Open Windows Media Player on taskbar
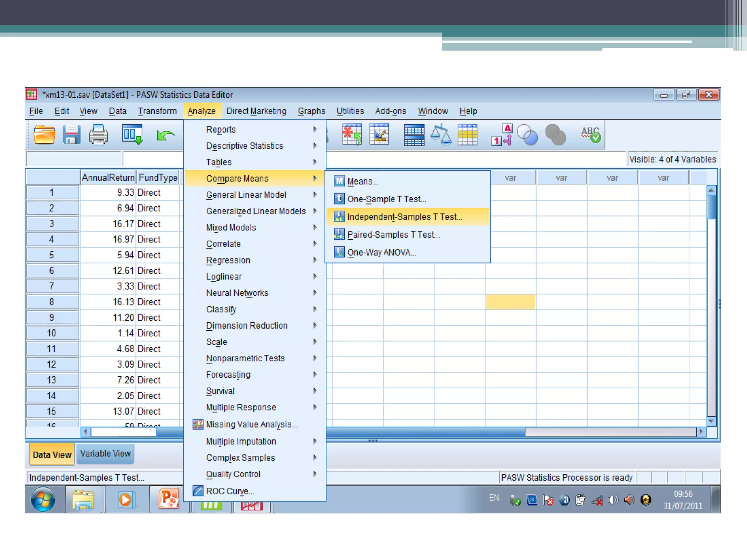The width and height of the screenshot is (747, 560). pos(126,499)
